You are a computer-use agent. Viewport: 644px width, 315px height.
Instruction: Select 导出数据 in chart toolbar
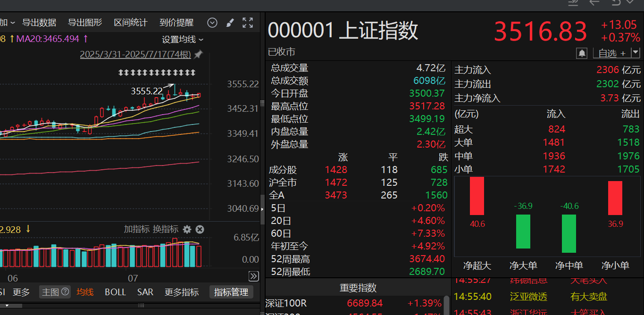click(x=39, y=23)
